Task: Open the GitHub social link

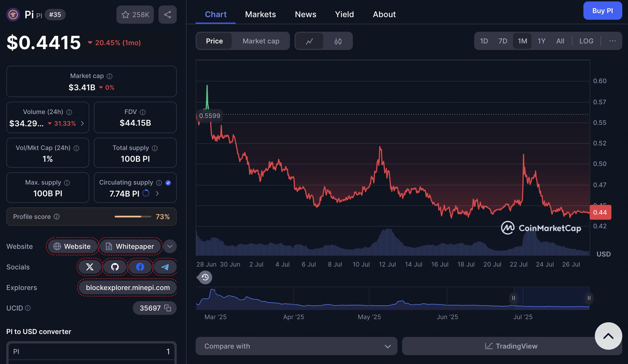Action: point(115,267)
